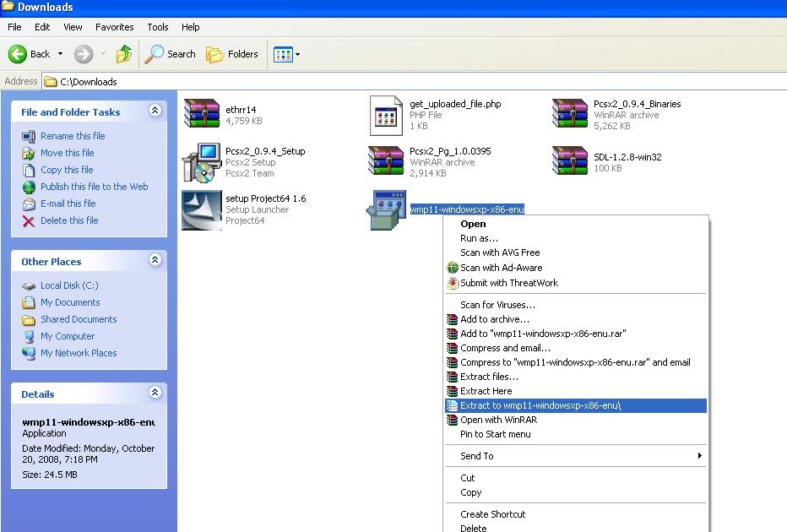This screenshot has height=532, width=787.
Task: Click the Forward arrow icon
Action: click(84, 54)
